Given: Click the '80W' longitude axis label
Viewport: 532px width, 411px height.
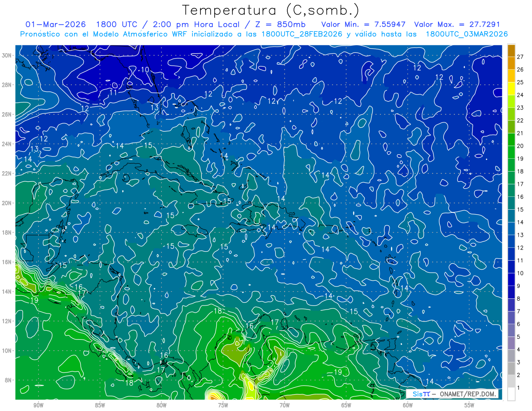Looking at the screenshot, I should 161,405.
